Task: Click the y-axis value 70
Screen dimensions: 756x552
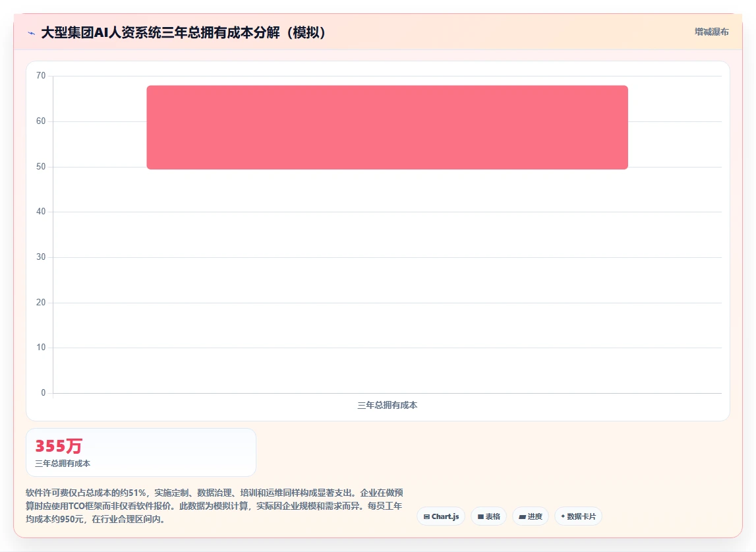Action: 41,76
